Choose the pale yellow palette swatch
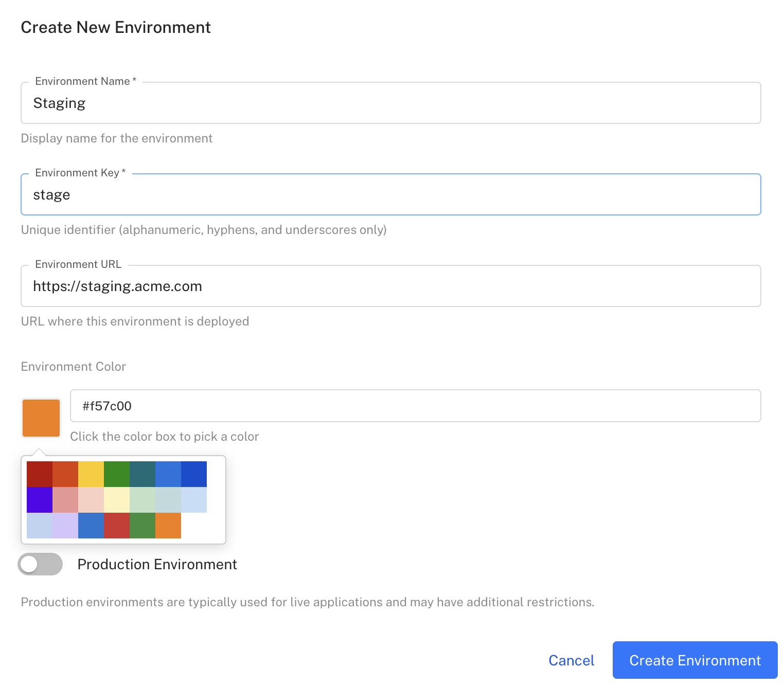784x686 pixels. coord(117,500)
